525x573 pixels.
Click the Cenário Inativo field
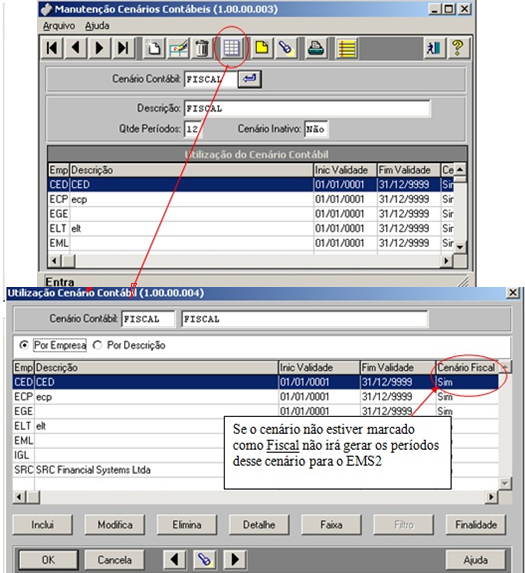point(316,129)
